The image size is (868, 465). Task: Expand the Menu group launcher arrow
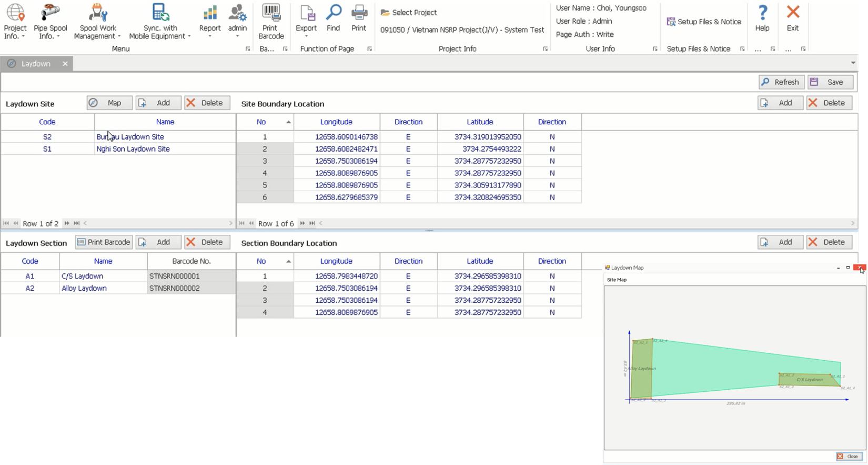click(248, 49)
